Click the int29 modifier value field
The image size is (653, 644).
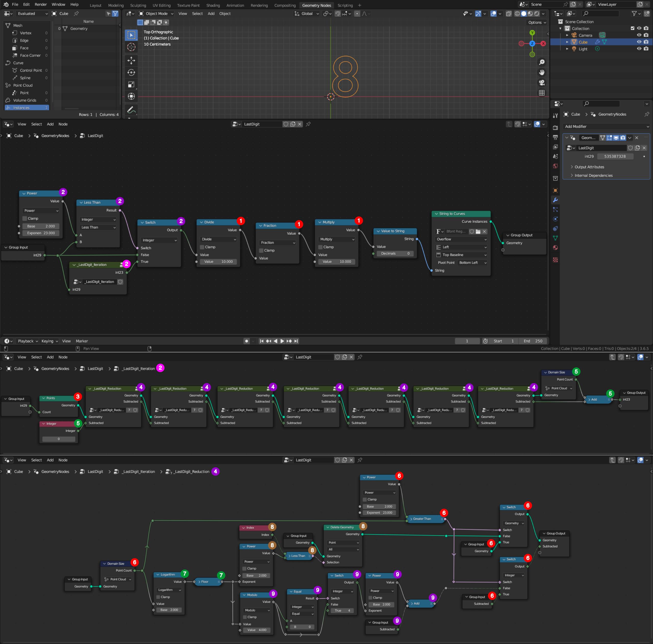615,156
